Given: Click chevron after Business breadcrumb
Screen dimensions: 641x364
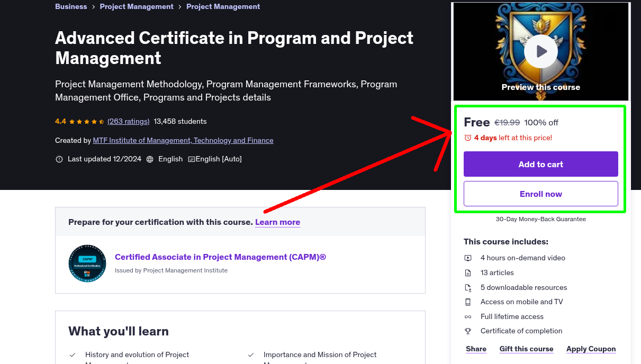Looking at the screenshot, I should click(93, 7).
